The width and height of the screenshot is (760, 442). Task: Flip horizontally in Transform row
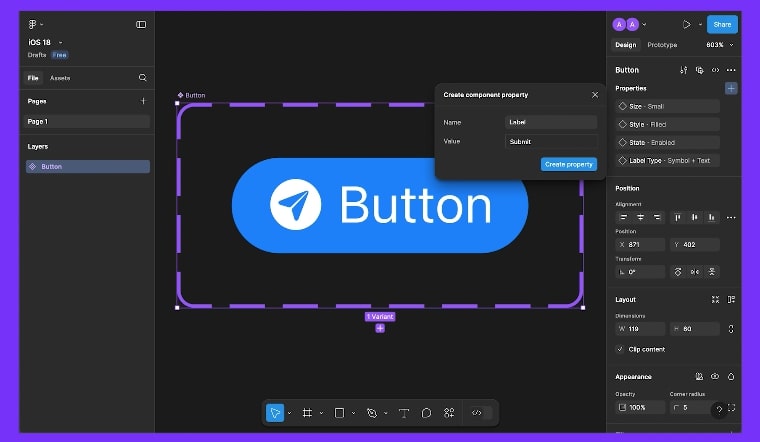[695, 272]
